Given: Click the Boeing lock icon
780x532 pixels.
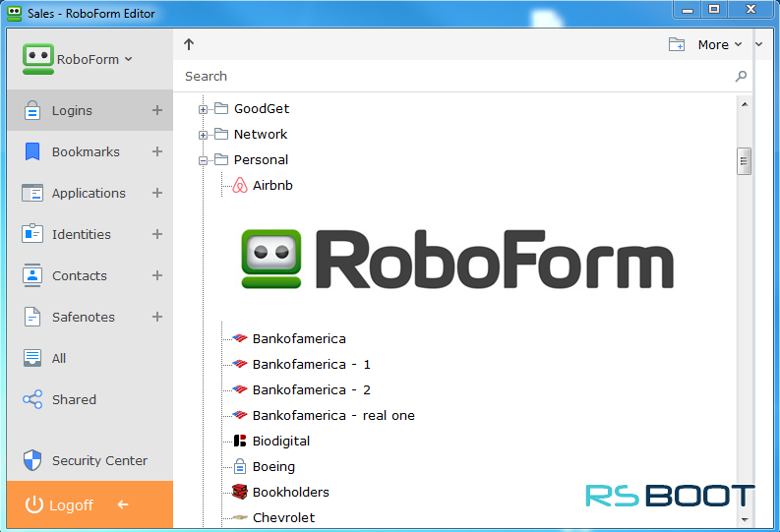Looking at the screenshot, I should (x=240, y=466).
